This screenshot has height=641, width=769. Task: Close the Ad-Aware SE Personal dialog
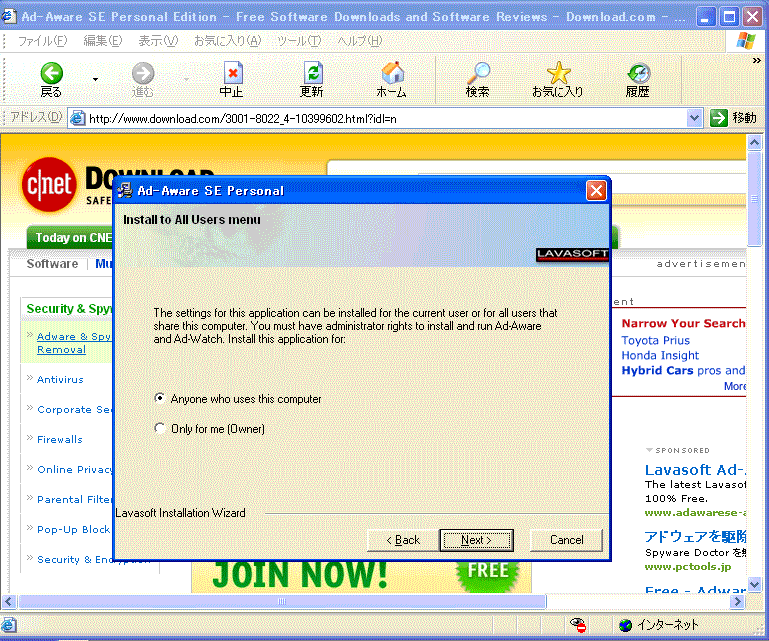(x=596, y=190)
